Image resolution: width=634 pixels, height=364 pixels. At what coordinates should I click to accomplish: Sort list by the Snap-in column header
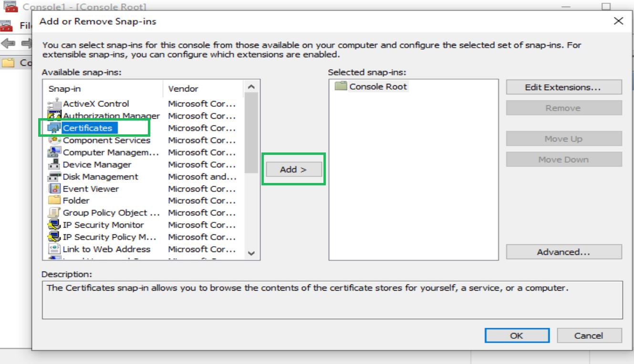[104, 89]
